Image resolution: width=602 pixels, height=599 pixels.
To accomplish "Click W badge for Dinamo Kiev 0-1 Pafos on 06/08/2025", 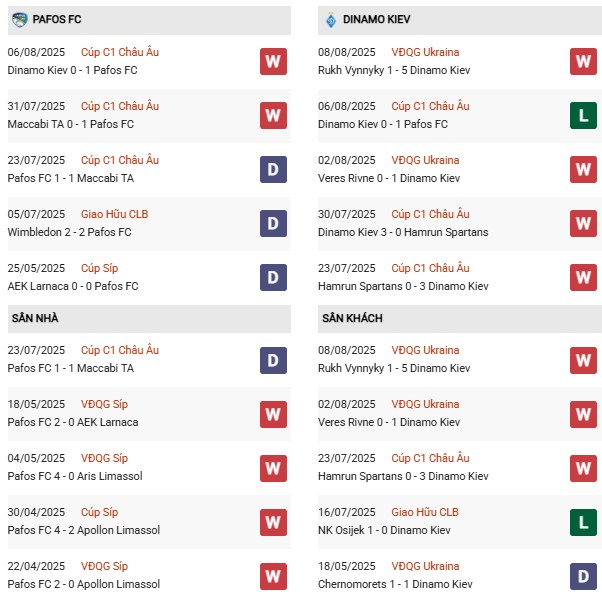I will pos(273,61).
